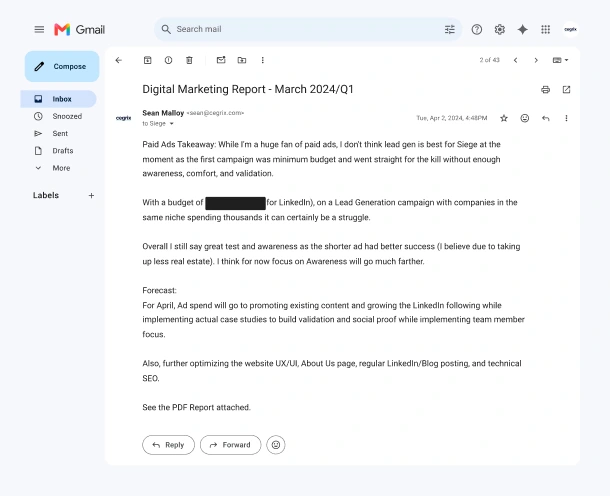Open the Settings gear icon

click(500, 29)
